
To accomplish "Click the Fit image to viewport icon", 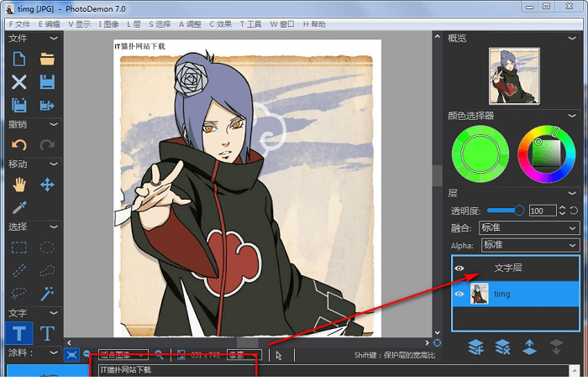I will coord(71,355).
